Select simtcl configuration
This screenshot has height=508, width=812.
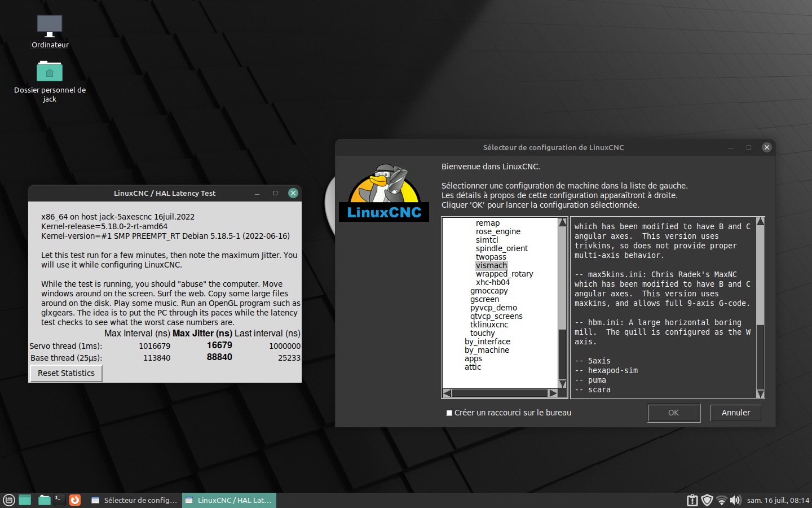point(487,240)
